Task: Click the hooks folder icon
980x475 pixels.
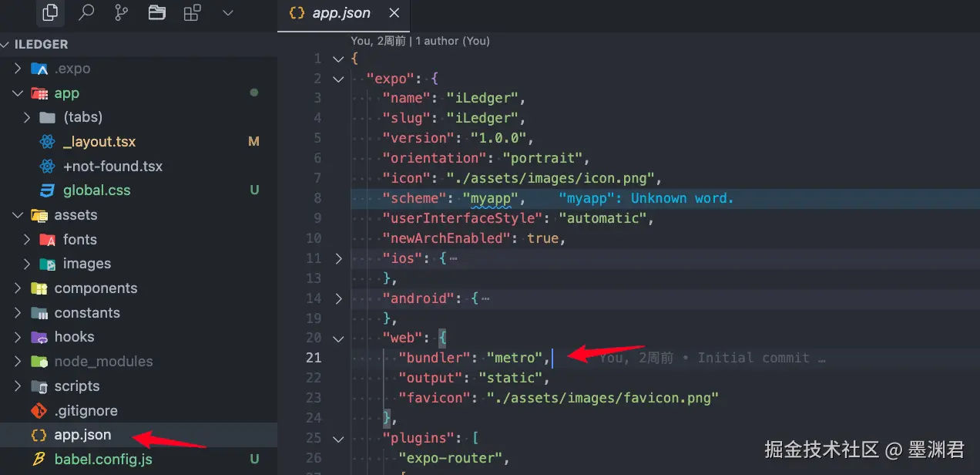Action: [x=39, y=337]
